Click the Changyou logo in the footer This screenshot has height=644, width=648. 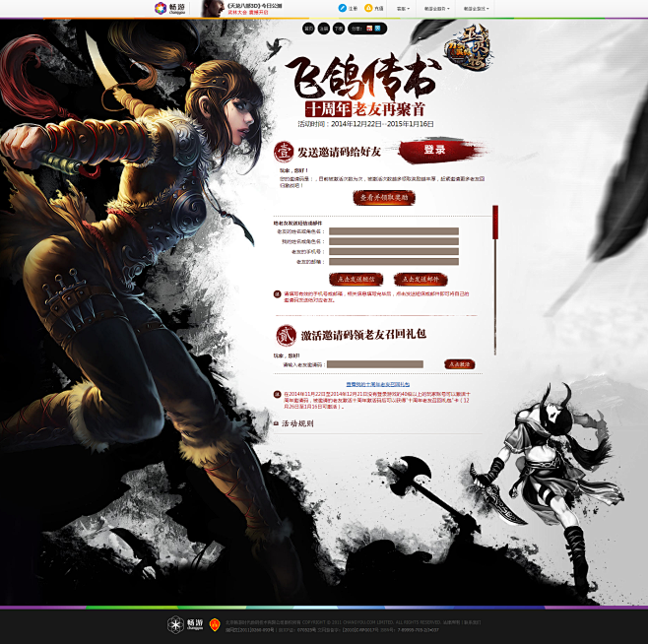[185, 623]
